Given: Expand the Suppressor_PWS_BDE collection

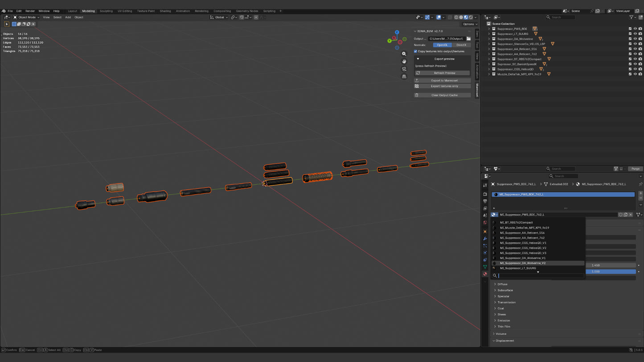Looking at the screenshot, I should 489,28.
